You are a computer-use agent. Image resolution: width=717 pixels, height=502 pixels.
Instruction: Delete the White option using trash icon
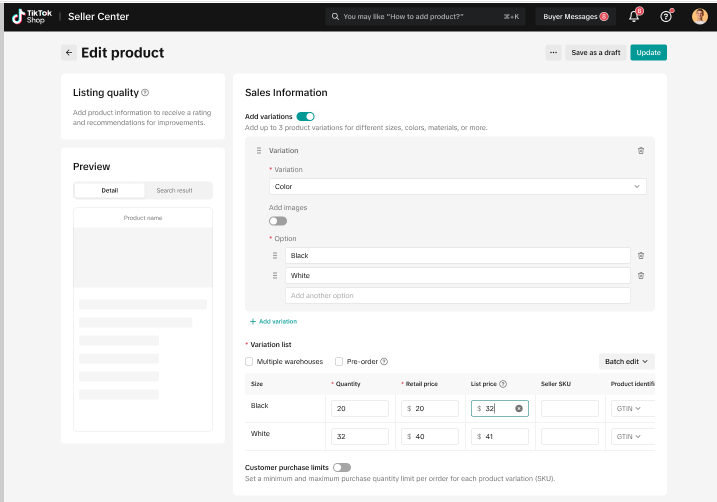click(641, 276)
